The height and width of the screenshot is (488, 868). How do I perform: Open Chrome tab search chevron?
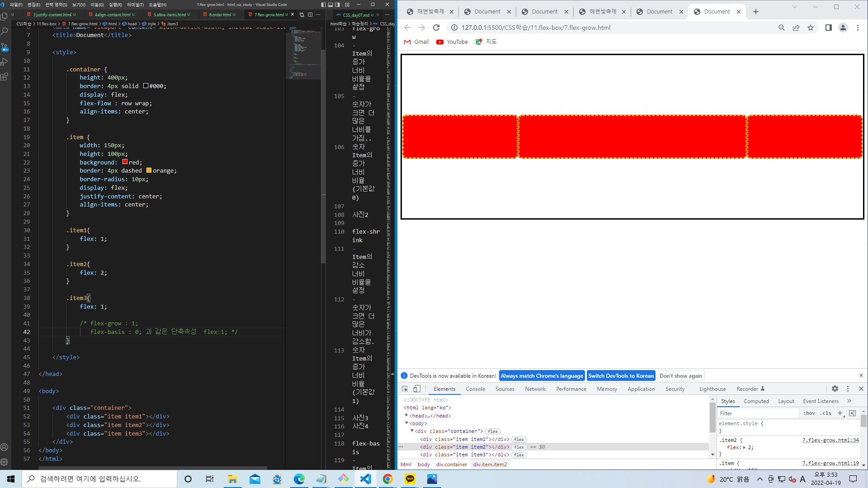(794, 7)
